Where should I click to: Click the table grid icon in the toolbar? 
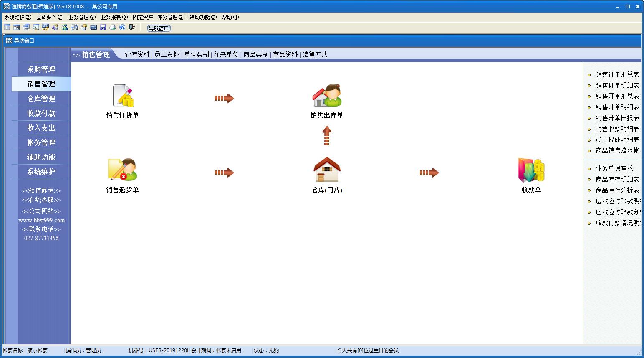pyautogui.click(x=7, y=28)
